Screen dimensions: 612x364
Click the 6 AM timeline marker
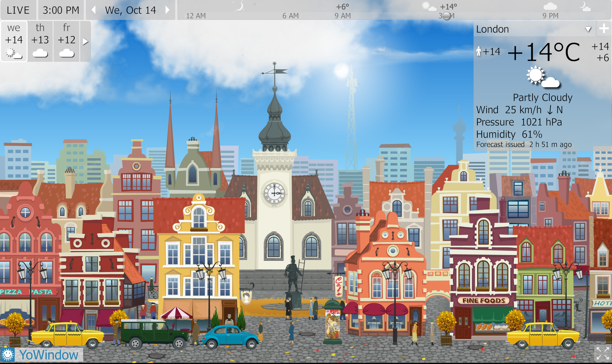(x=290, y=16)
